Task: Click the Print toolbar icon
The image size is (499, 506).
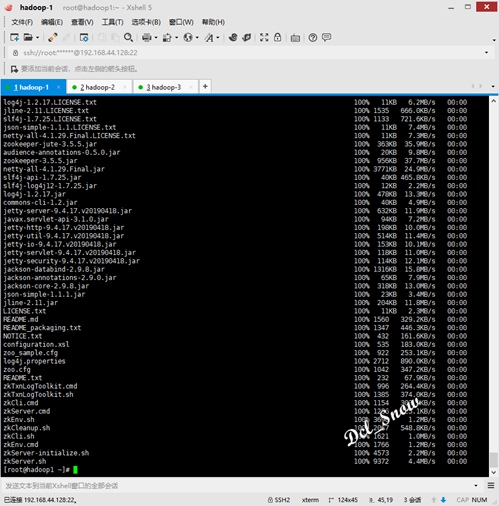Action: tap(147, 37)
